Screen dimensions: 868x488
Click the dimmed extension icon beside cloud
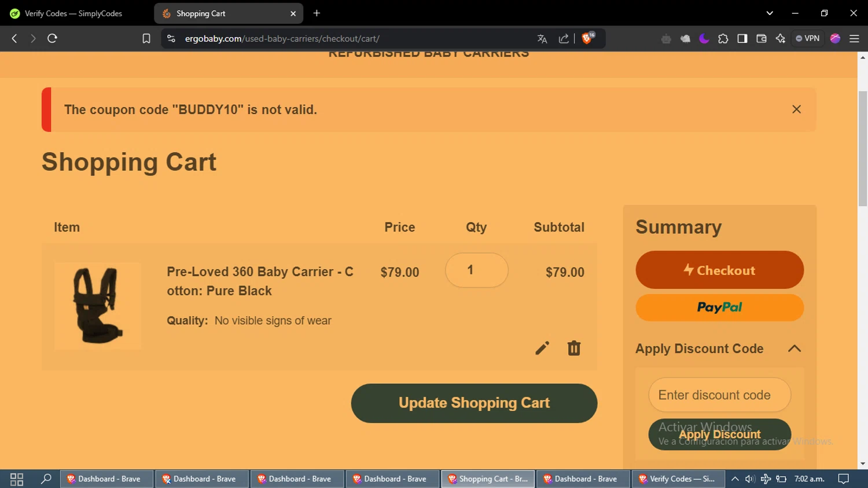coord(666,39)
